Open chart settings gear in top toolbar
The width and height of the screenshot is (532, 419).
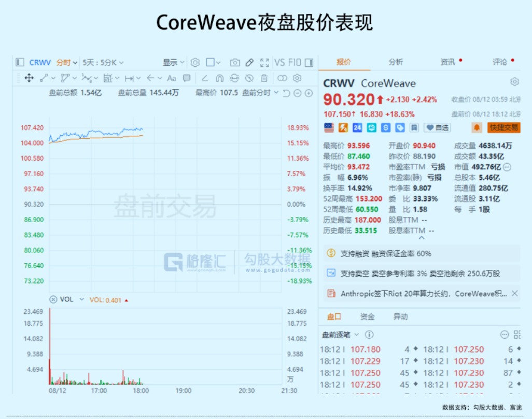pos(195,62)
